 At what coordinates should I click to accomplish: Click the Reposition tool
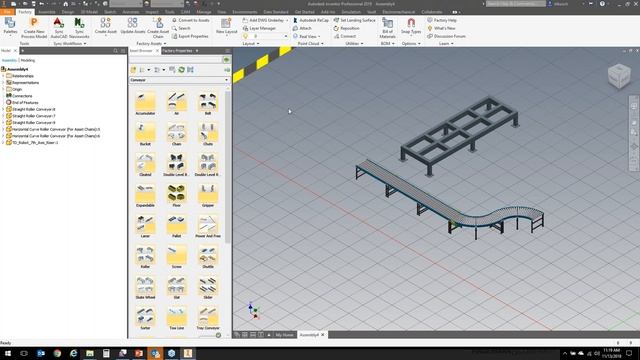[x=347, y=28]
